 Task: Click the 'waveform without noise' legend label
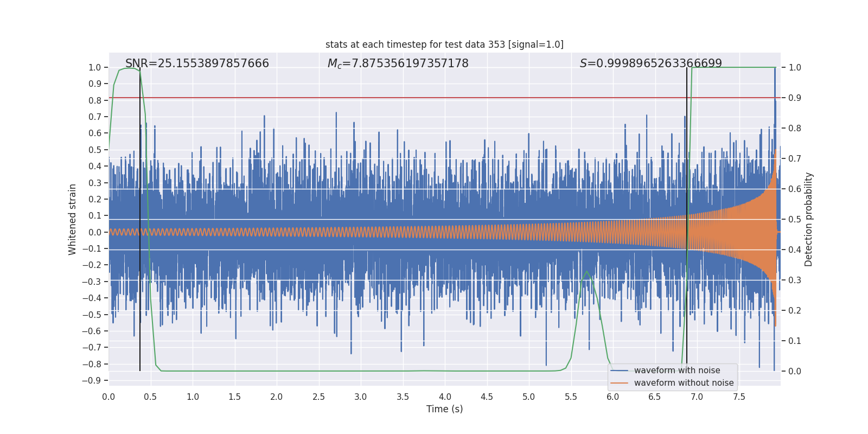[x=684, y=383]
